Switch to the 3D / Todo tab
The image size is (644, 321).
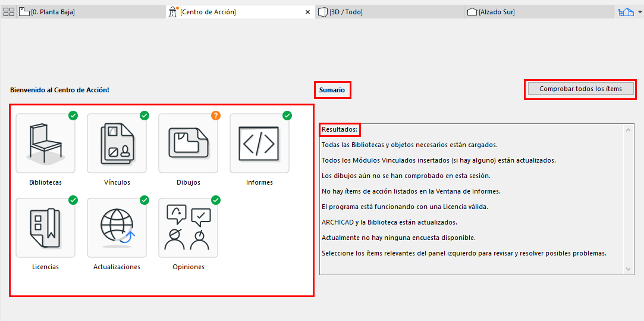(389, 12)
